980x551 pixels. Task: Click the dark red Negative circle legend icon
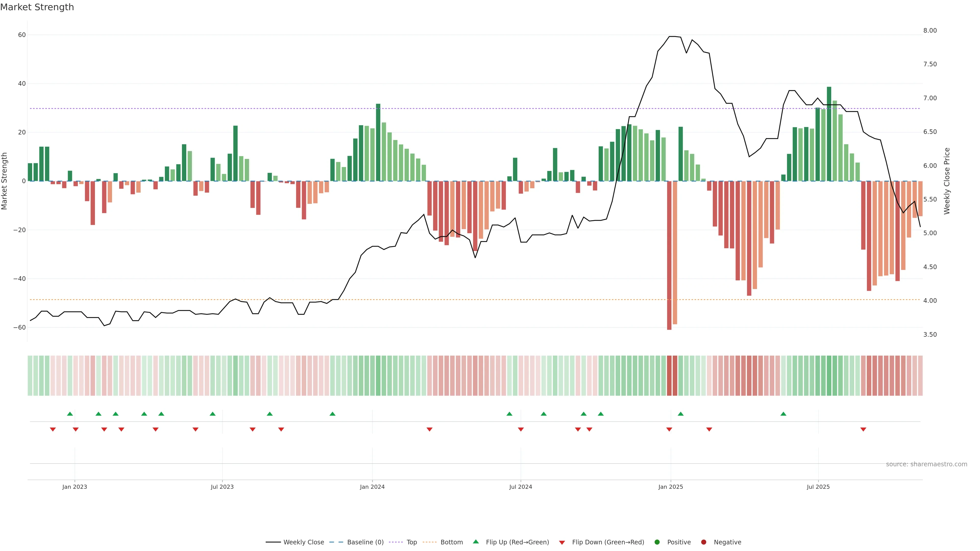703,542
